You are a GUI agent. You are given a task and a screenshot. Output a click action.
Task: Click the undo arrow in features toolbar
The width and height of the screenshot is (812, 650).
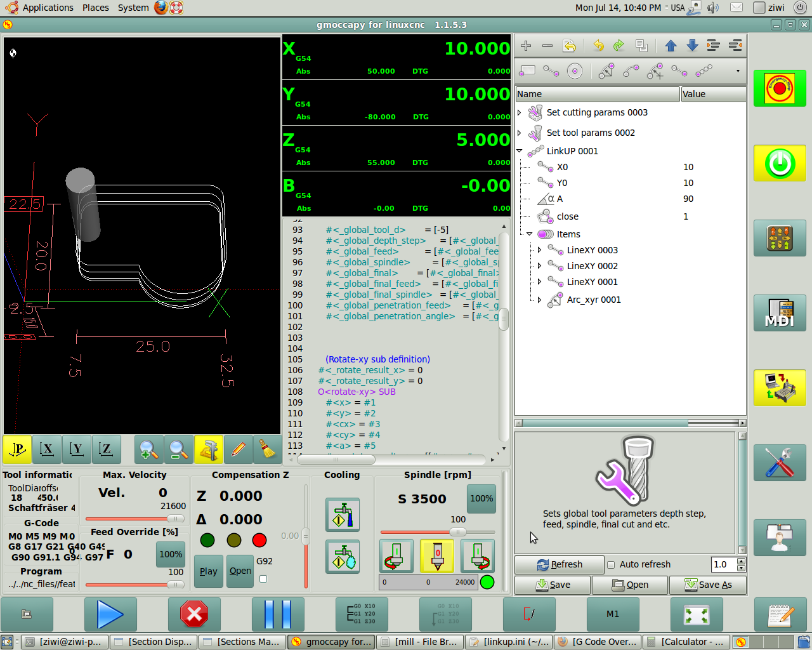pyautogui.click(x=598, y=46)
